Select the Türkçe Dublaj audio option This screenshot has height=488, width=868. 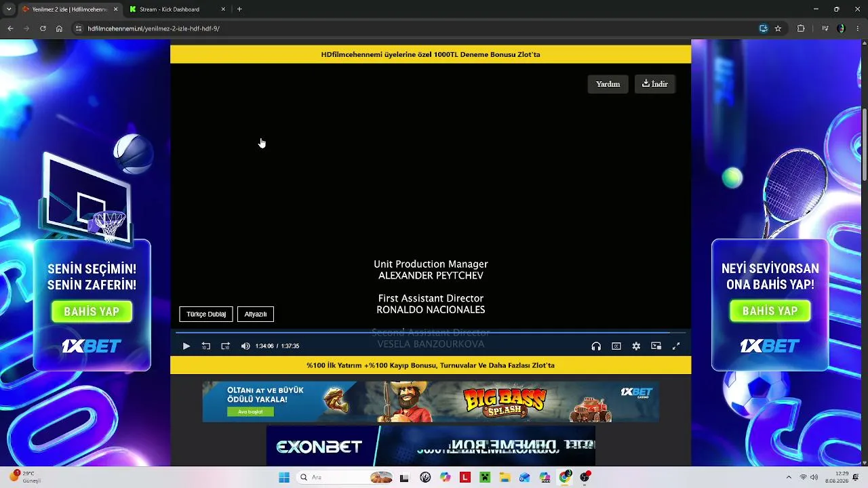tap(206, 314)
